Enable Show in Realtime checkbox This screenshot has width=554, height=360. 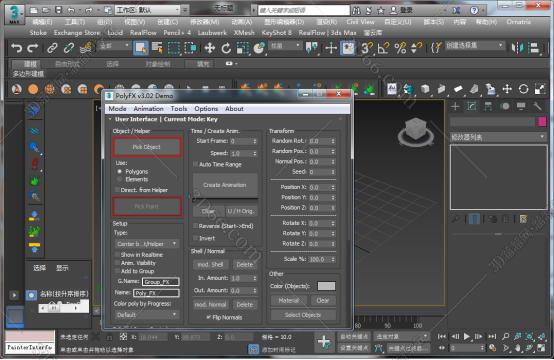(117, 254)
